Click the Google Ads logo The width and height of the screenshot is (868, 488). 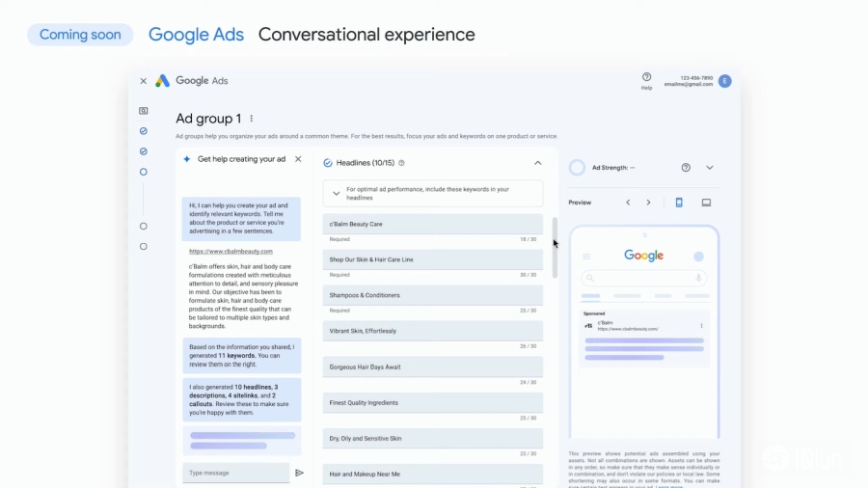pyautogui.click(x=162, y=81)
